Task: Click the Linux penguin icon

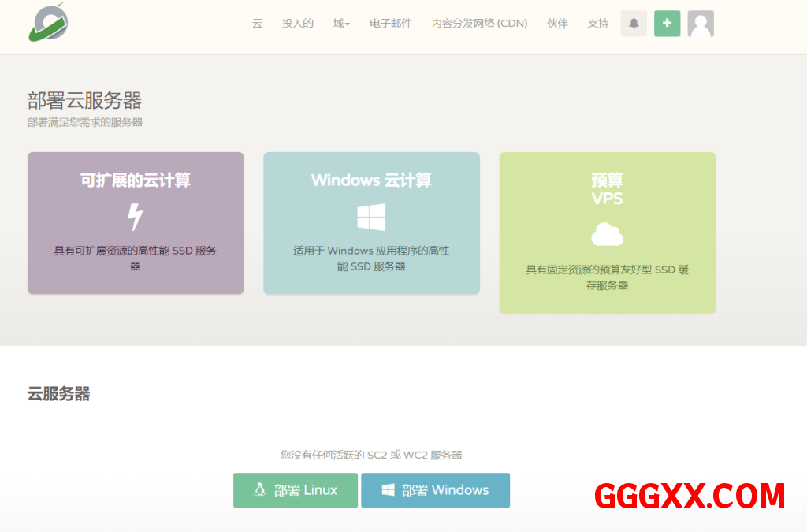Action: (259, 490)
